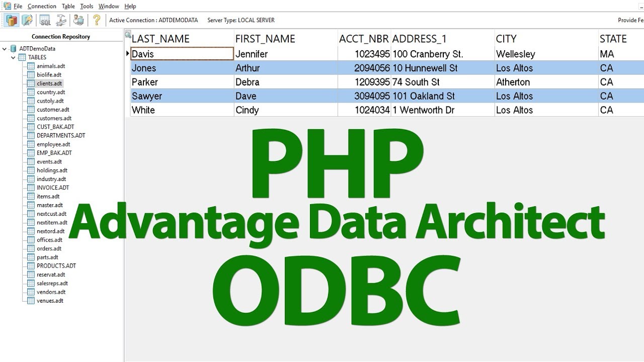This screenshot has height=362, width=644.
Task: Select the DEPARTMENTS.ADT table
Action: coord(61,135)
